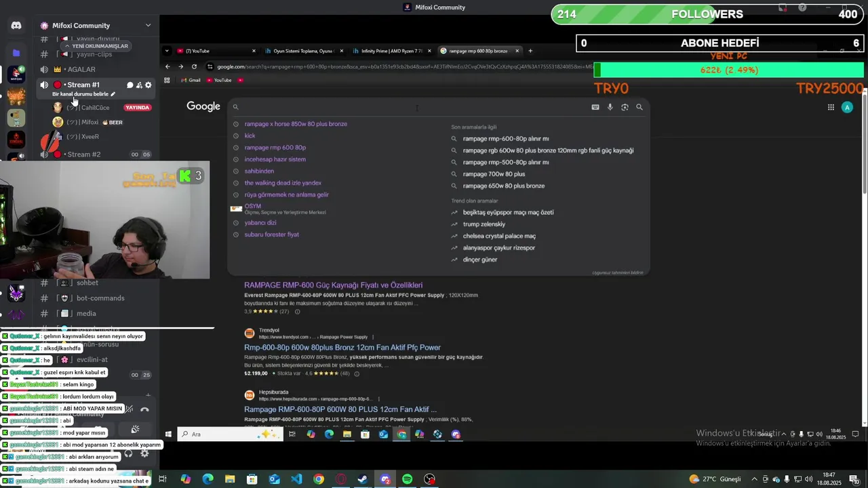Image resolution: width=868 pixels, height=488 pixels.
Task: Click Chrome forward arrow in the streamed browser
Action: 180,66
